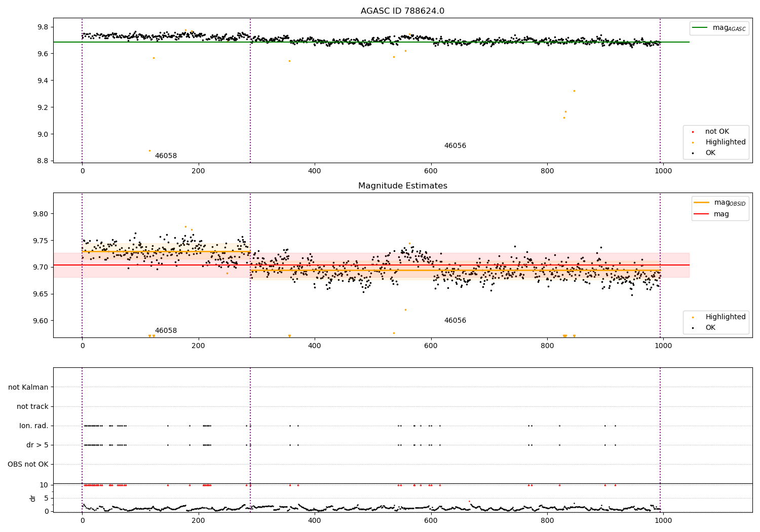Click the 'OK' entry in Magnitude Estimates legend
760x532 pixels.
[710, 328]
